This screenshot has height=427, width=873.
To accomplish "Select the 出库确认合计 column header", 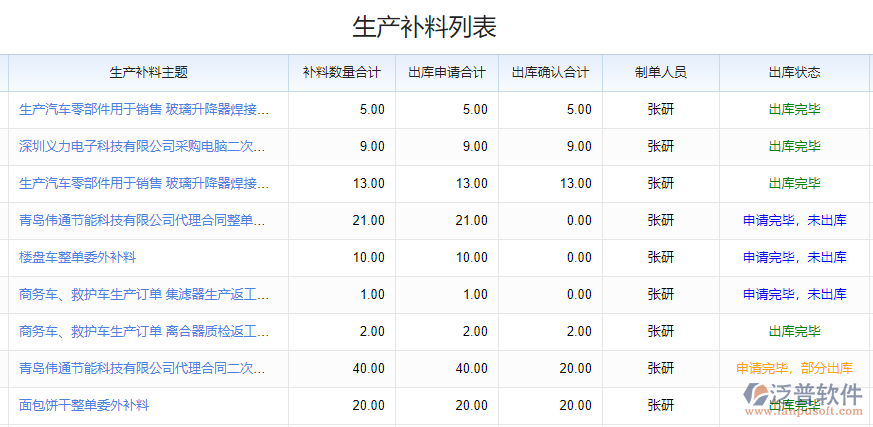I will [x=550, y=72].
